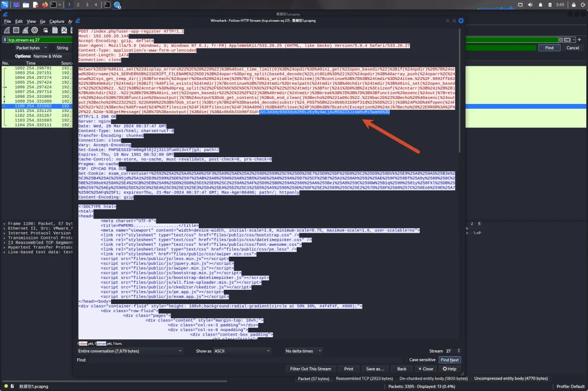Click the Time column header

(30, 63)
